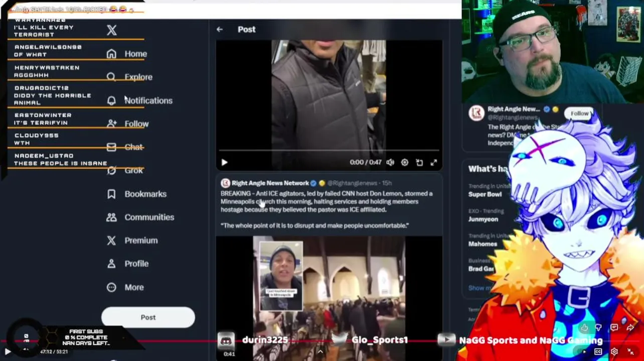Viewport: 644px width, 361px height.
Task: Resume playback with outer play button
Action: pos(8,352)
